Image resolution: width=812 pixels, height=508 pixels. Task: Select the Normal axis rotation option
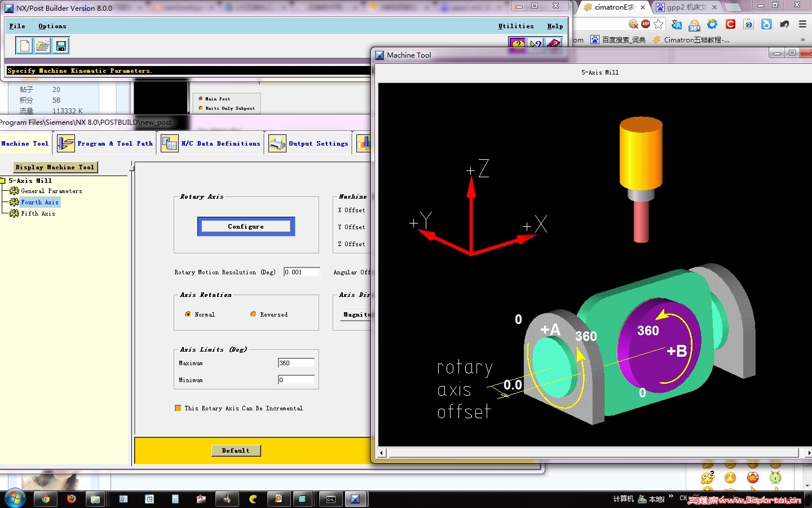click(188, 314)
